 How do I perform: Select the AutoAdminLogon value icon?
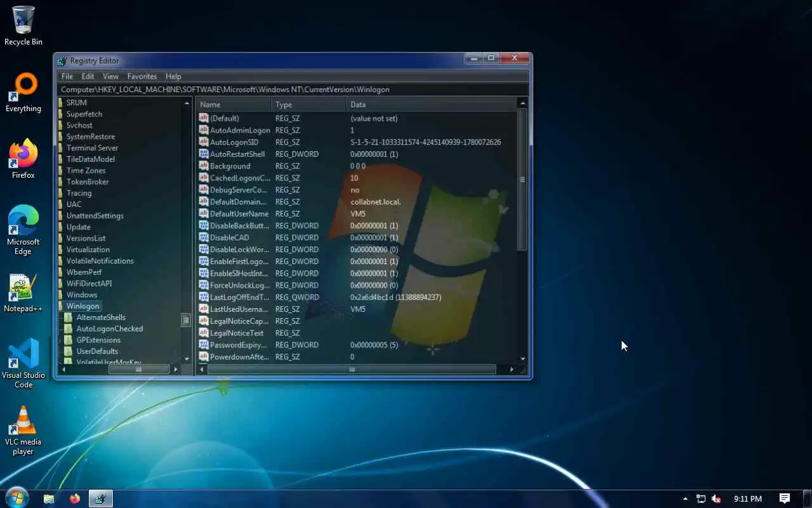[204, 130]
